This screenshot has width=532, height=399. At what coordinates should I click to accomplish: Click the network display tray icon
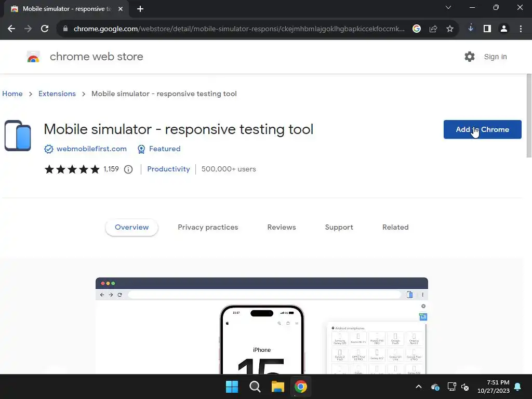[x=451, y=387]
